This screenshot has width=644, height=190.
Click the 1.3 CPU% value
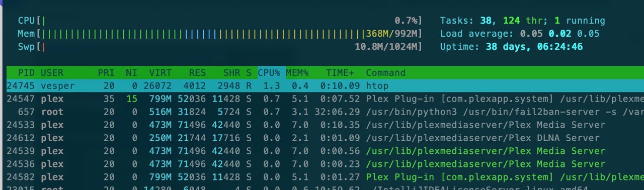pos(272,86)
